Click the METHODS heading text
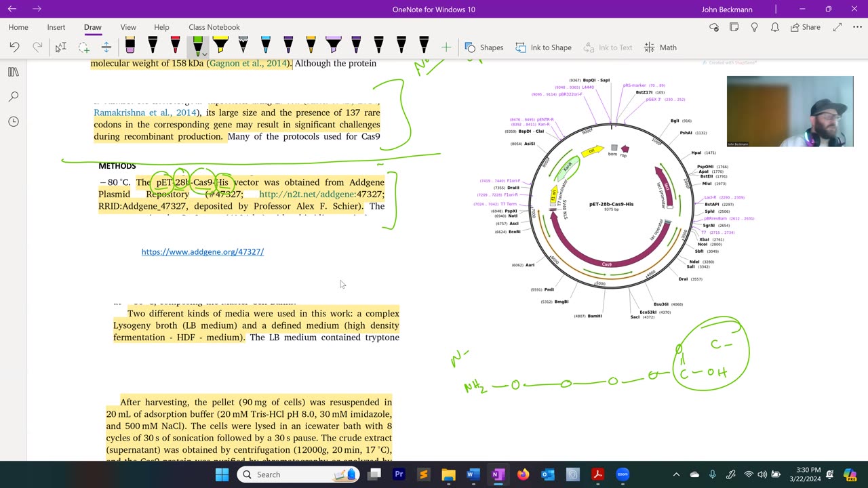The height and width of the screenshot is (488, 868). (x=117, y=165)
